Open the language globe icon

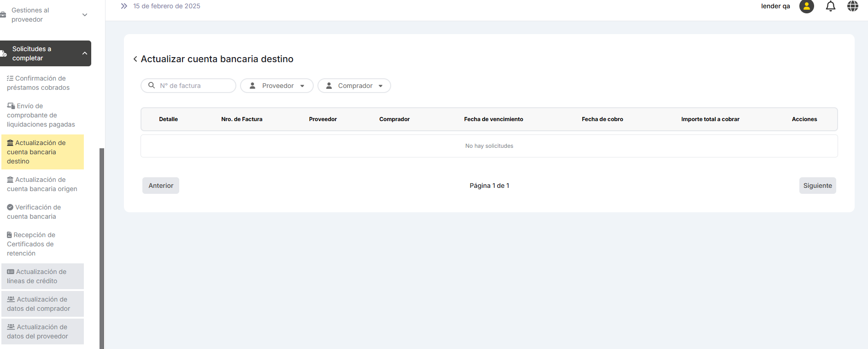click(x=852, y=6)
